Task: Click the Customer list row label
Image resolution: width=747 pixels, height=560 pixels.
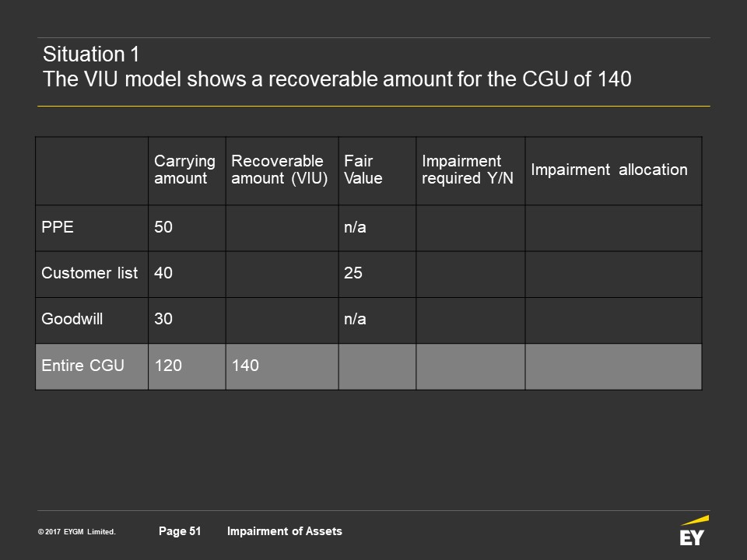Action: pos(89,273)
